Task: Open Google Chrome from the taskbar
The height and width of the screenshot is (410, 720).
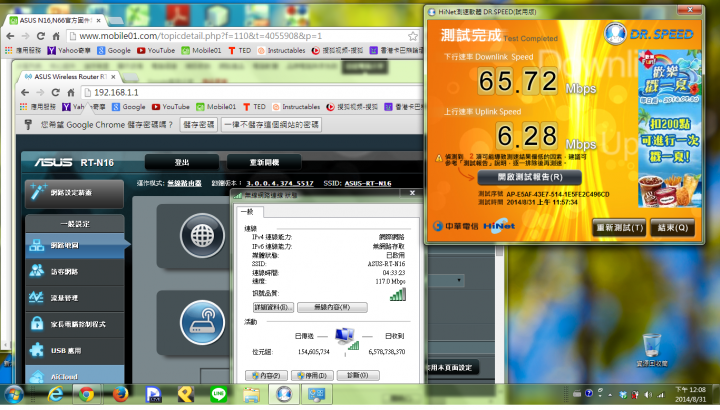Action: 86,394
